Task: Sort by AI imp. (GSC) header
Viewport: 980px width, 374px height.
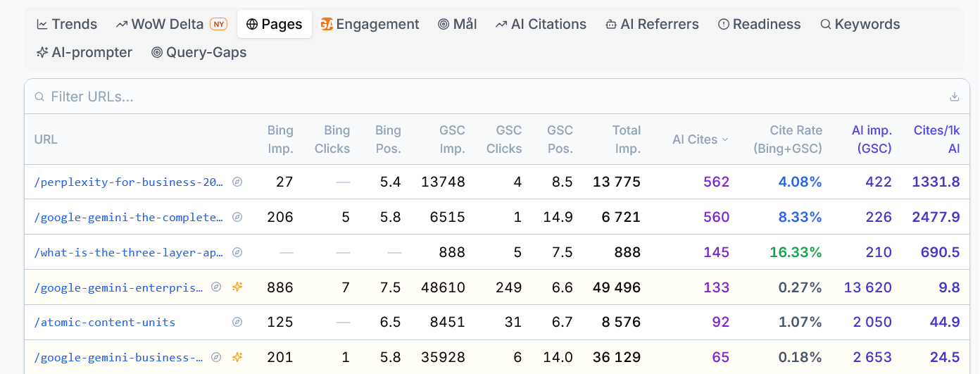Action: (872, 139)
